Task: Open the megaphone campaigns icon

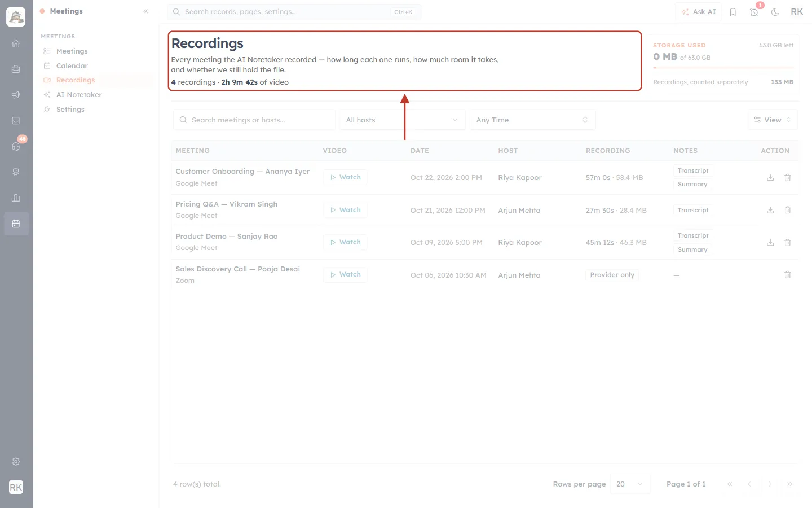Action: click(16, 95)
